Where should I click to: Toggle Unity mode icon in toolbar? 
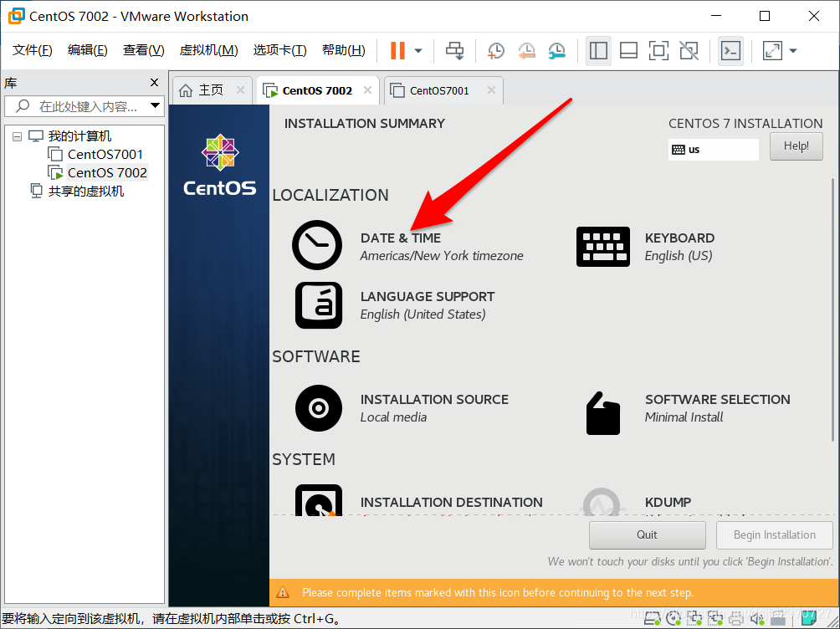[x=689, y=50]
